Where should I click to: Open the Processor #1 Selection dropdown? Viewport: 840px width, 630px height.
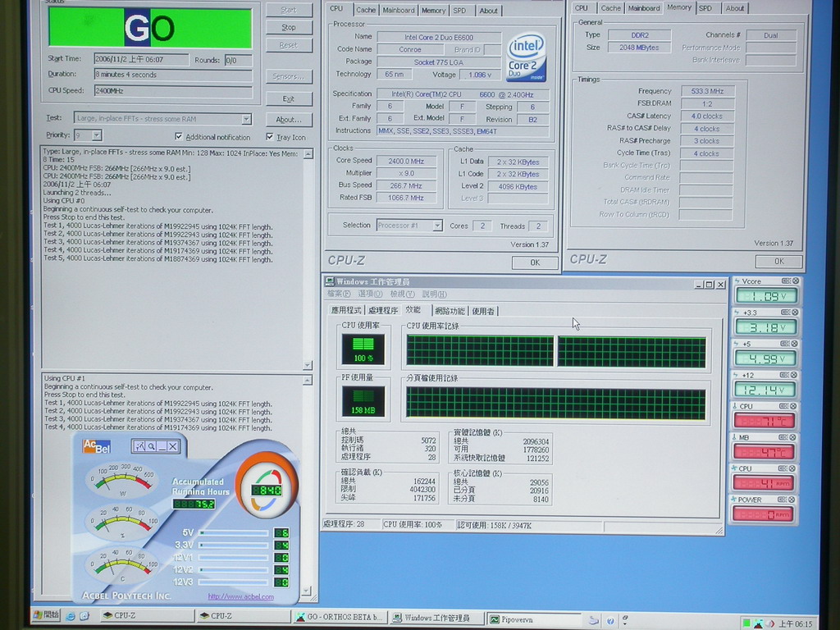(x=437, y=226)
